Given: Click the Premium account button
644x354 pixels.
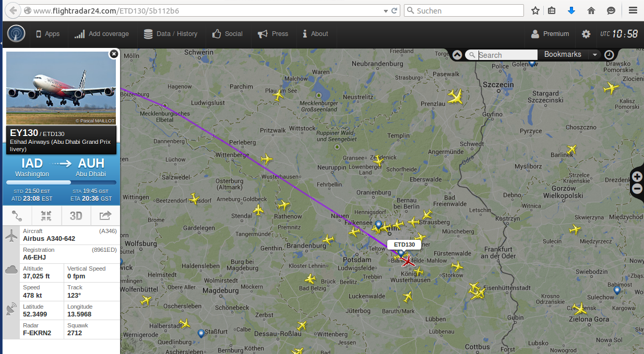Looking at the screenshot, I should point(550,34).
